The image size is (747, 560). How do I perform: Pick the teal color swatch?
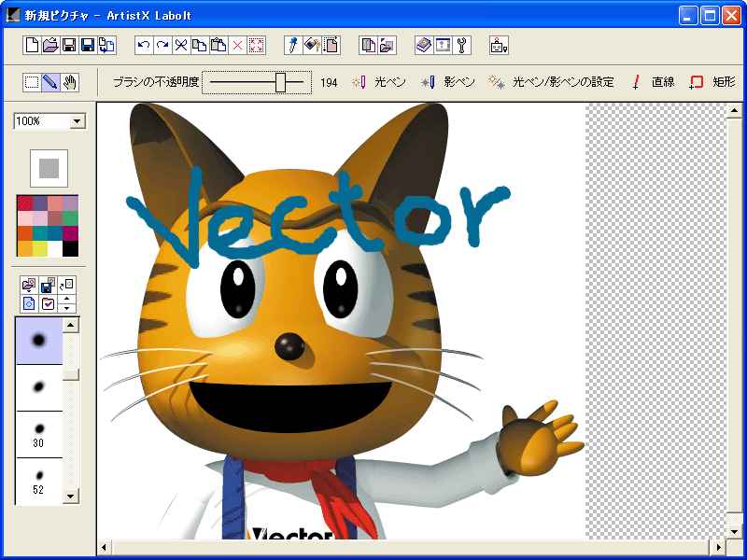point(40,233)
